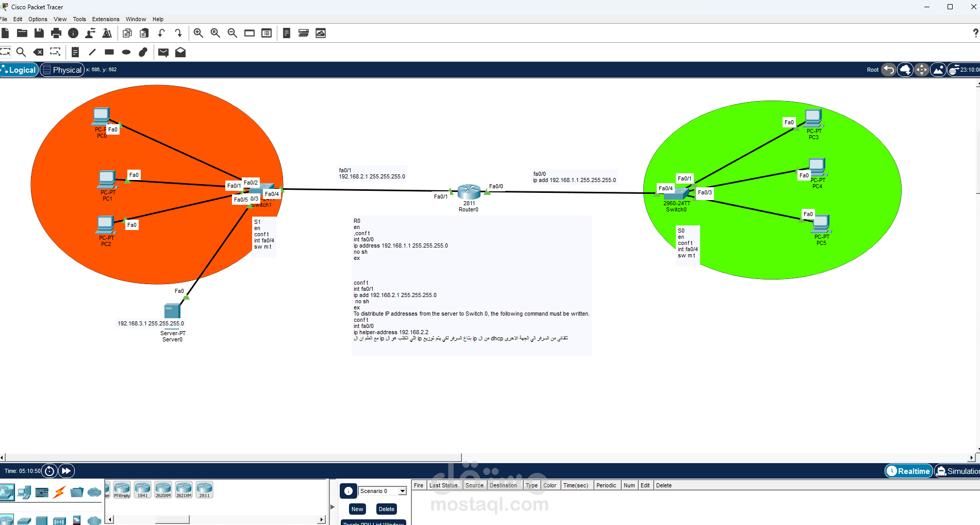980x525 pixels.
Task: Select the 1841 router model
Action: [142, 489]
